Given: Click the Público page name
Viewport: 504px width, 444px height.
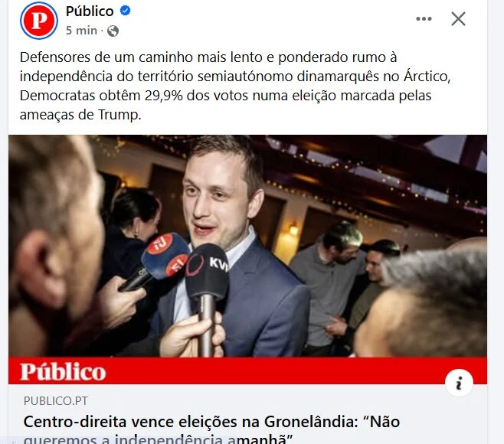Looking at the screenshot, I should (90, 11).
